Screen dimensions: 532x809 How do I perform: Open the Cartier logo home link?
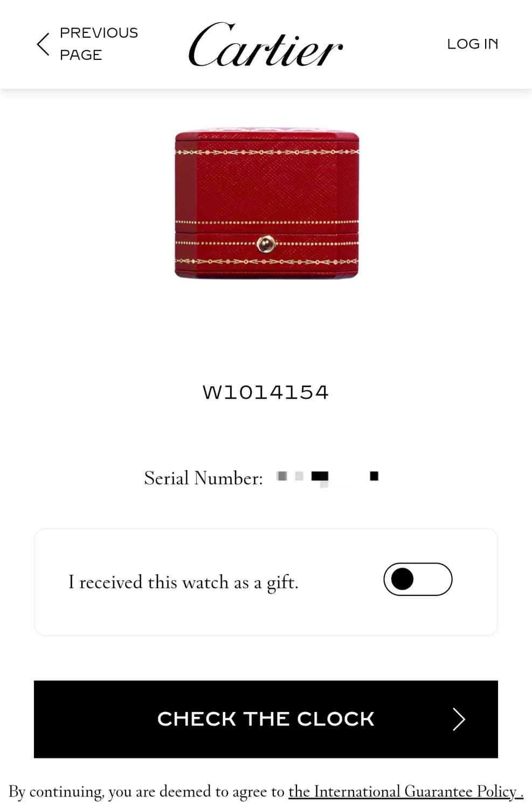coord(265,44)
